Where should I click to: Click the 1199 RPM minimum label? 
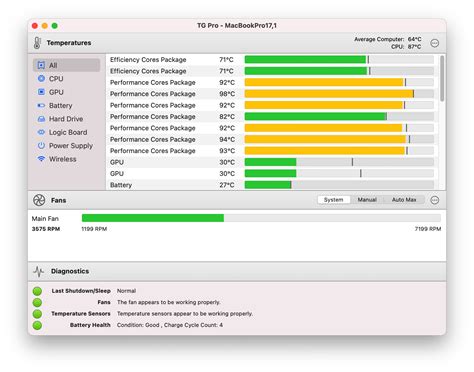[94, 229]
